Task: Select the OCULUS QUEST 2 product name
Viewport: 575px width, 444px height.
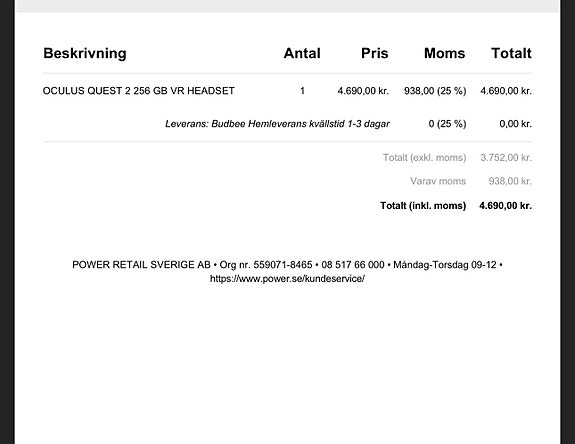Action: point(139,91)
